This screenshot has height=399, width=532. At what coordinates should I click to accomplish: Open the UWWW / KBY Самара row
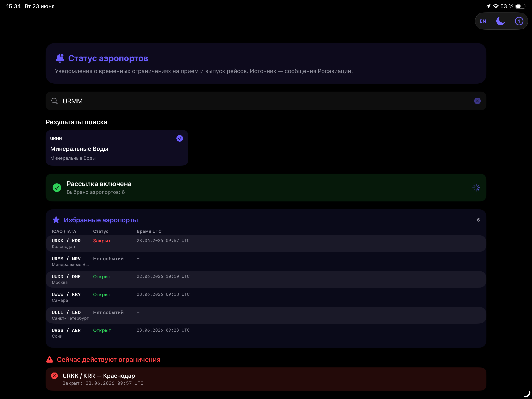pyautogui.click(x=266, y=297)
